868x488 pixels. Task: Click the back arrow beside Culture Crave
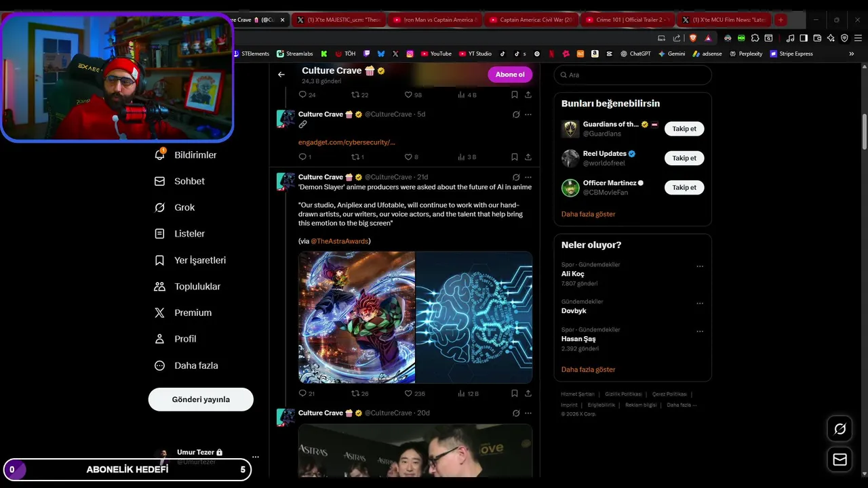(x=281, y=75)
